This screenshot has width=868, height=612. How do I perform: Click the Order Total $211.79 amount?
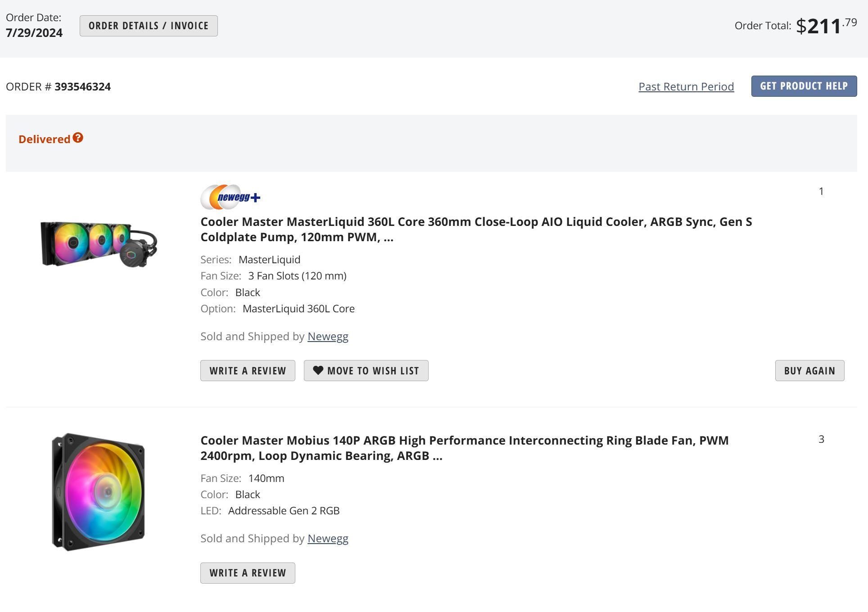coord(827,26)
